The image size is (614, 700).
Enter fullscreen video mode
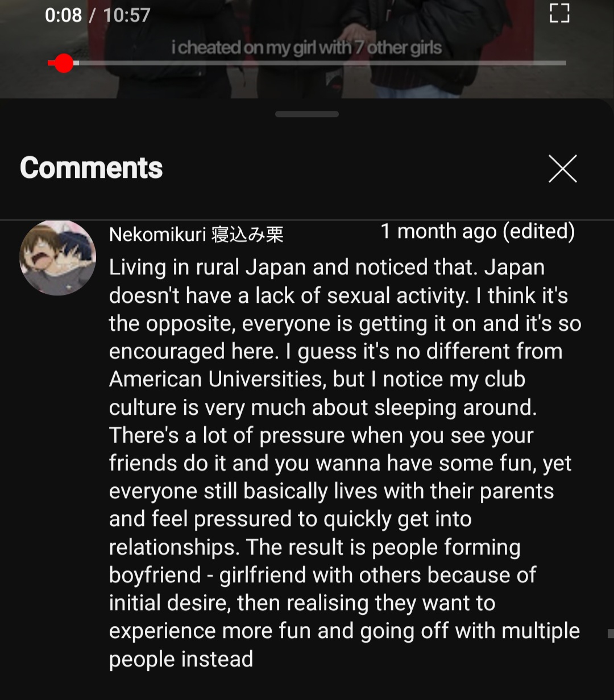pos(560,13)
